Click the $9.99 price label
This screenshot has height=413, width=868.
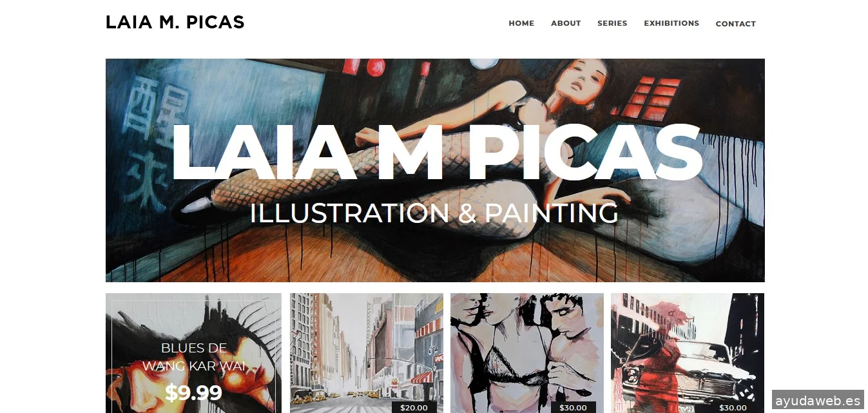[193, 392]
